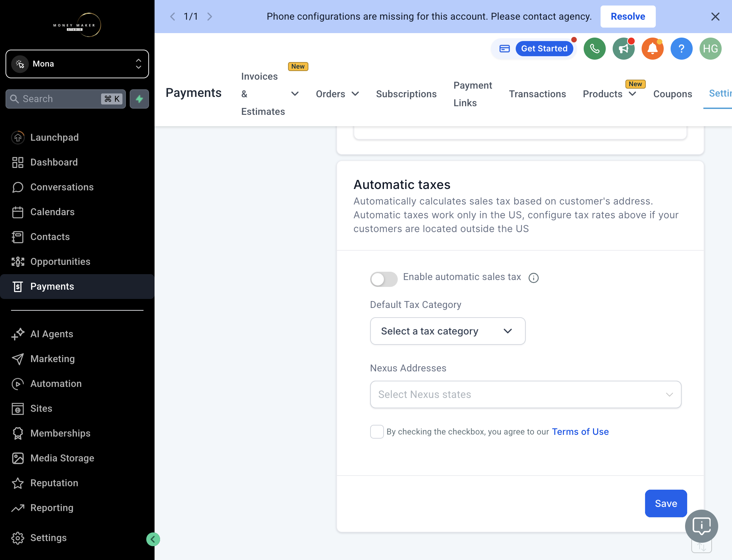Open Media Storage in the sidebar
732x560 pixels.
click(x=77, y=458)
